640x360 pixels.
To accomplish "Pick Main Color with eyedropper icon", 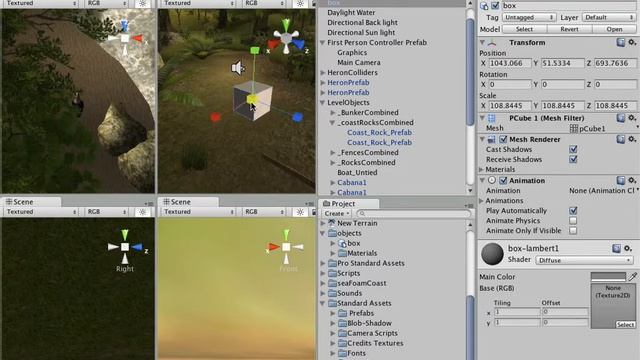I will click(x=633, y=277).
